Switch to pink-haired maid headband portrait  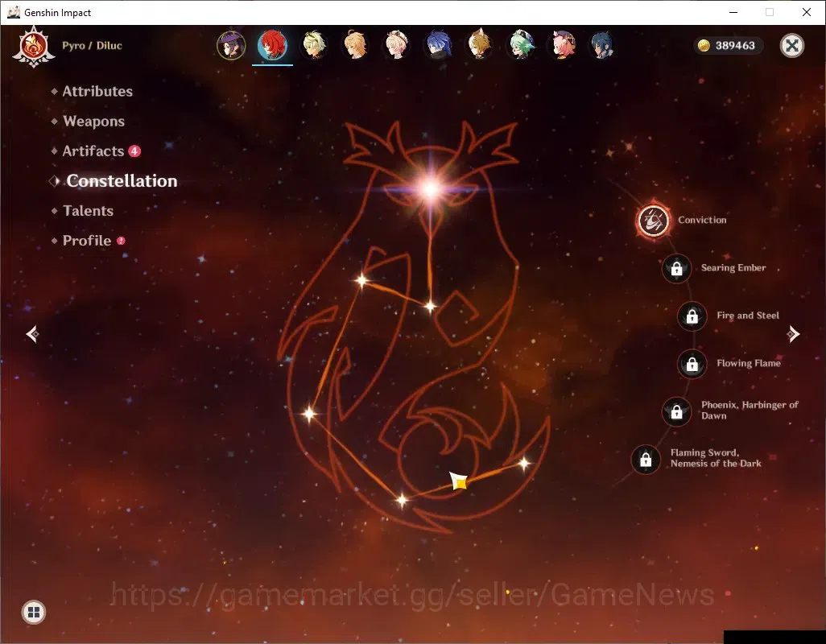(x=397, y=45)
